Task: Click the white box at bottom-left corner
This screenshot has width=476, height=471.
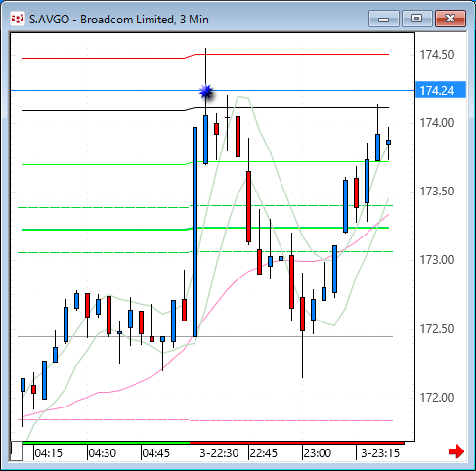Action: (x=17, y=451)
